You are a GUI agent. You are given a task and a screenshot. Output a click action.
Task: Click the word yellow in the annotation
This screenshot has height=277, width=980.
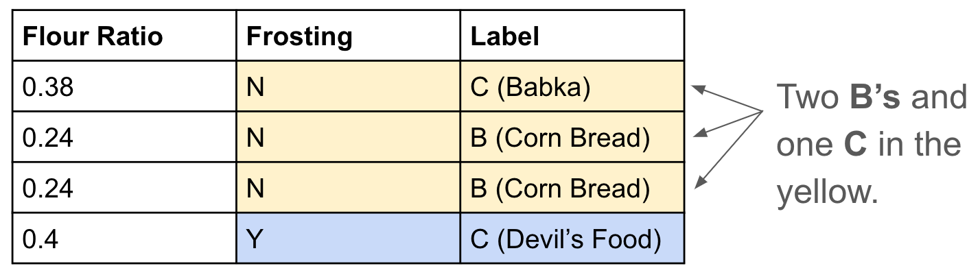point(826,193)
